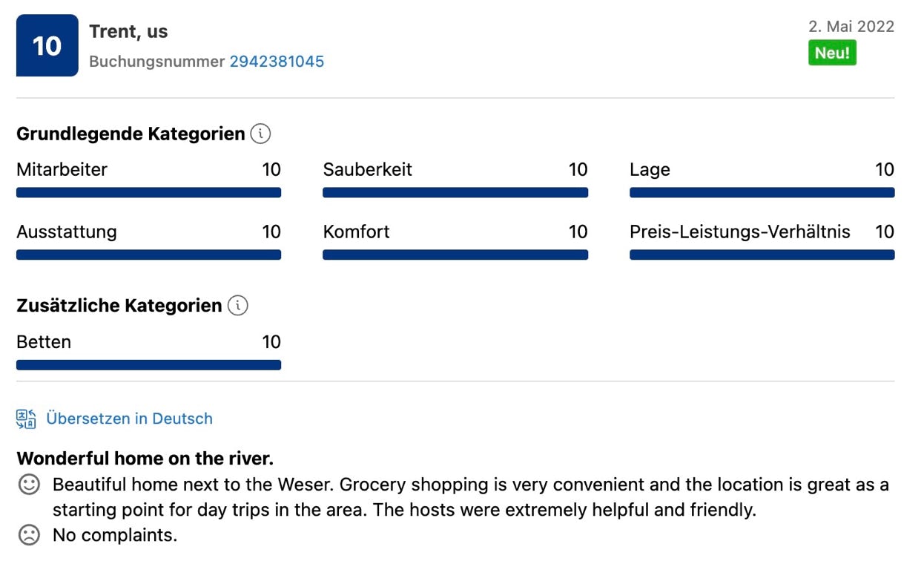Click the sad smiley face icon
This screenshot has width=924, height=564.
[29, 535]
